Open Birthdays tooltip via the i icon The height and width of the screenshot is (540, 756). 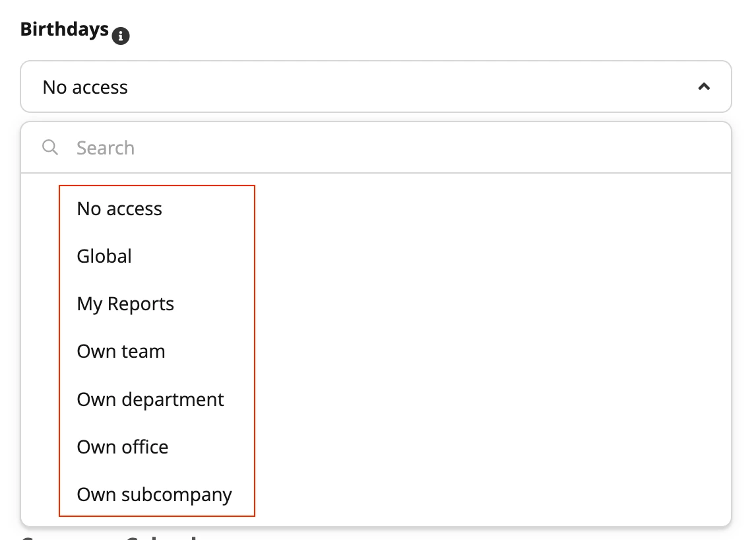pos(121,36)
